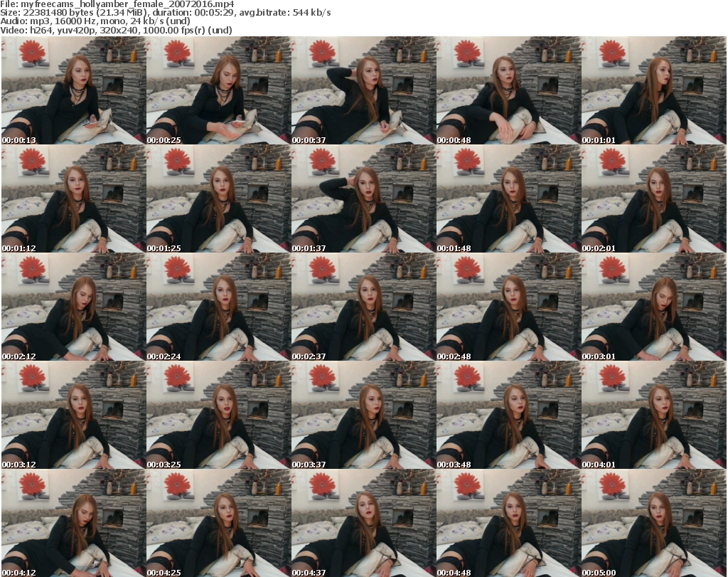Viewport: 728px width, 577px height.
Task: Click the thumbnail frame stamped 00:02:37
Action: coord(363,307)
